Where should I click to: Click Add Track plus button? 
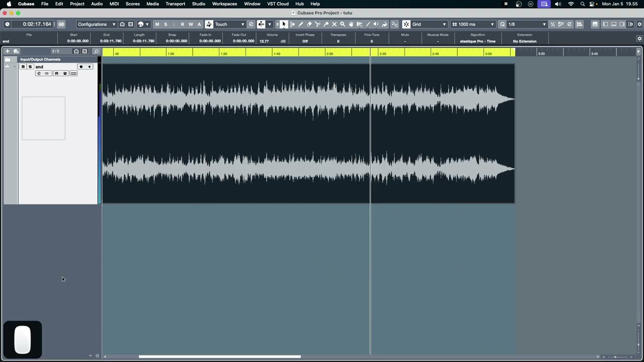(8, 51)
